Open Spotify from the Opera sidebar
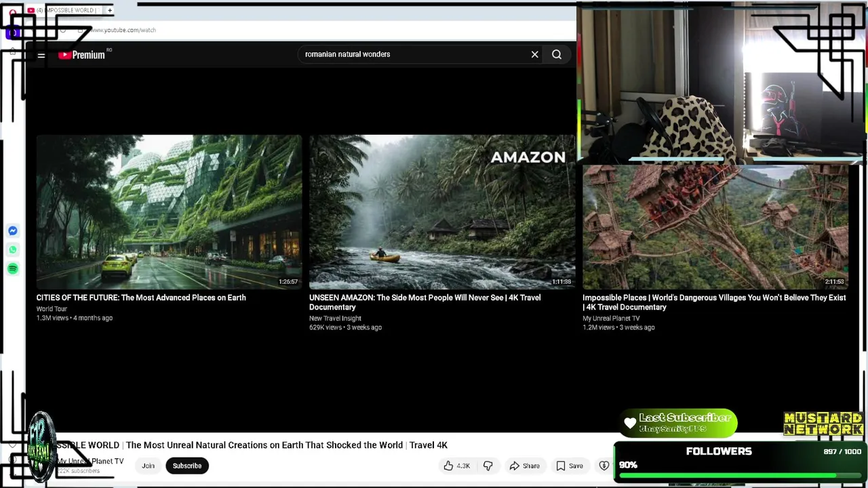Viewport: 868px width, 488px height. click(13, 269)
